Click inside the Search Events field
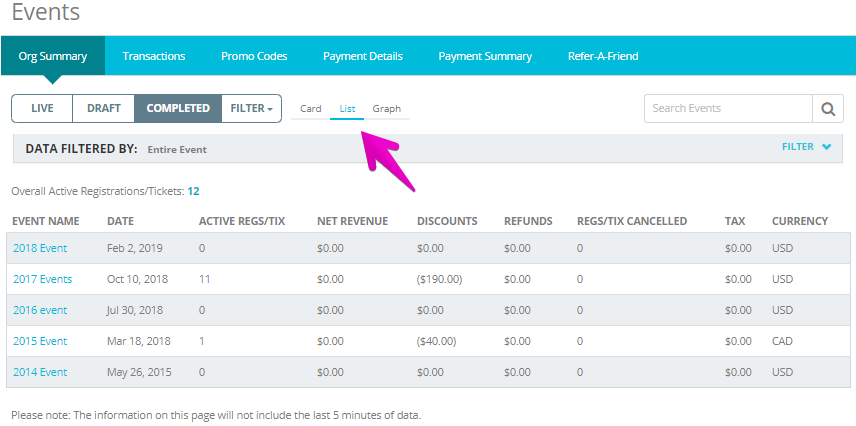The width and height of the screenshot is (856, 426). click(x=728, y=109)
